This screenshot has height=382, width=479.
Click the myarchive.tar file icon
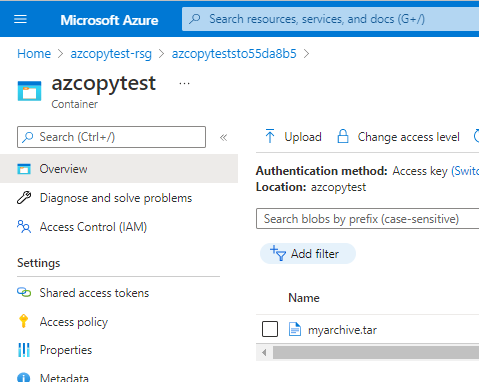pyautogui.click(x=295, y=329)
